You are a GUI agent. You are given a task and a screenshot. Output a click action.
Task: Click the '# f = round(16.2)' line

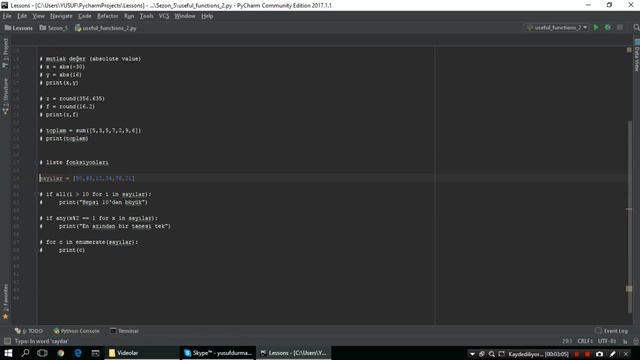tap(67, 107)
